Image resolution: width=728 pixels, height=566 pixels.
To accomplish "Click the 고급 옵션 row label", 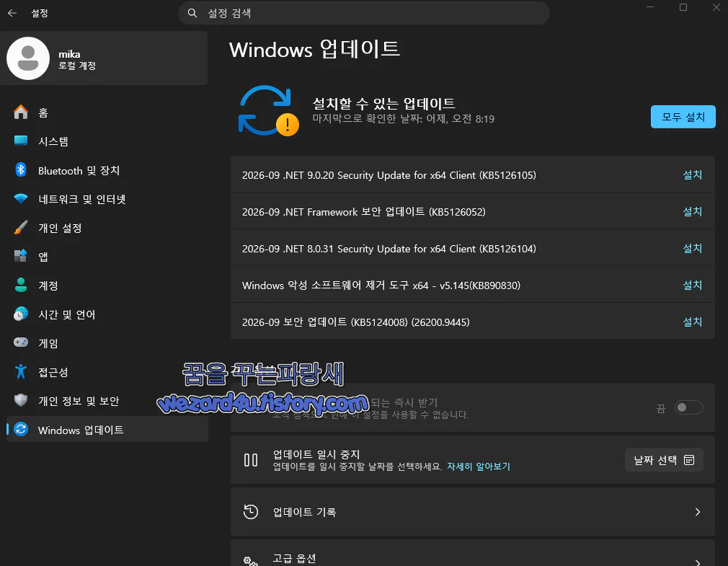I will [x=294, y=558].
